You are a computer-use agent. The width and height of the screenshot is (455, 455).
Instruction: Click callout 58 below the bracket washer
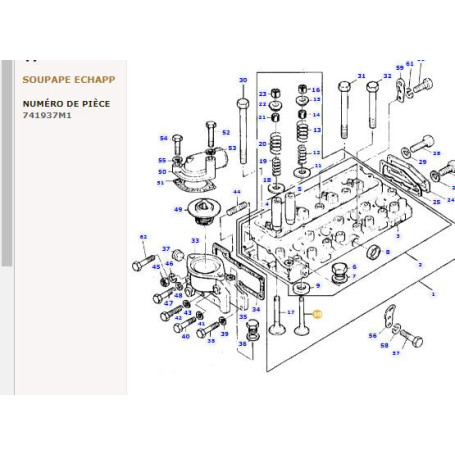pos(384,346)
